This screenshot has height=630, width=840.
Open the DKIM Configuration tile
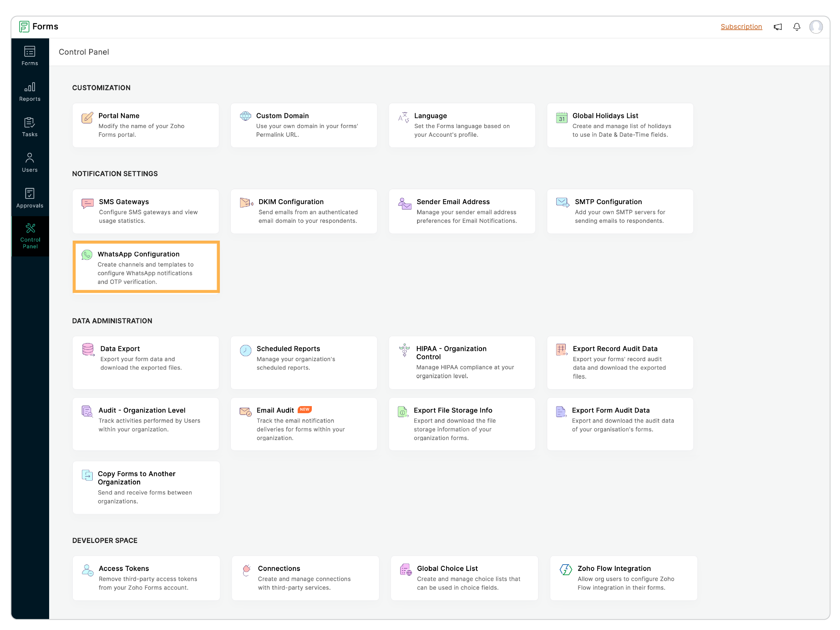303,211
